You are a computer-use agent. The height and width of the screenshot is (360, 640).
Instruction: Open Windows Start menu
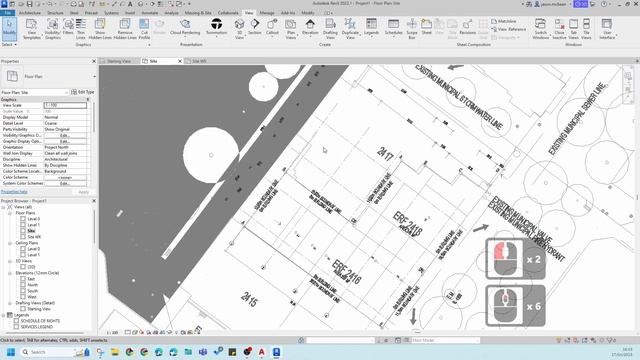click(11, 352)
